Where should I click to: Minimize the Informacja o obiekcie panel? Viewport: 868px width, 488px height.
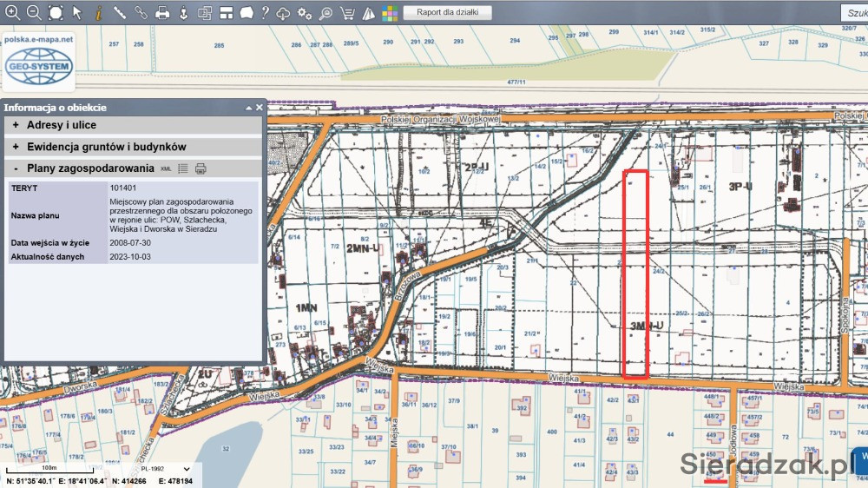pos(247,108)
